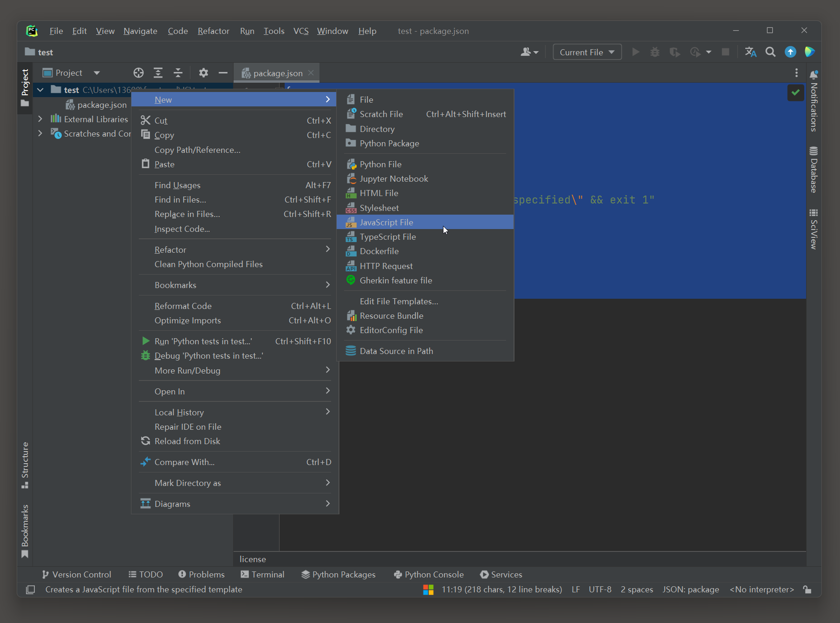Hide the Project tool window
Viewport: 840px width, 623px height.
click(223, 73)
